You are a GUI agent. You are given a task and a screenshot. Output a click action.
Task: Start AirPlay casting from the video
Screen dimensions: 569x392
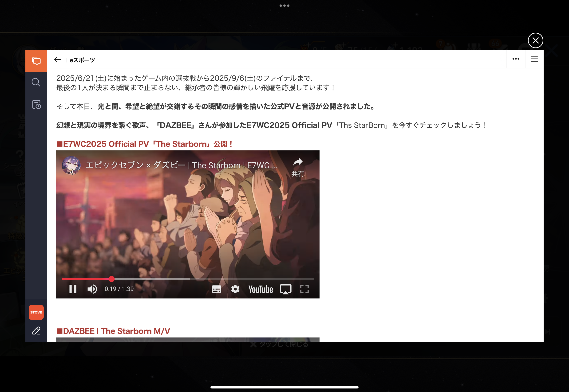pyautogui.click(x=286, y=289)
